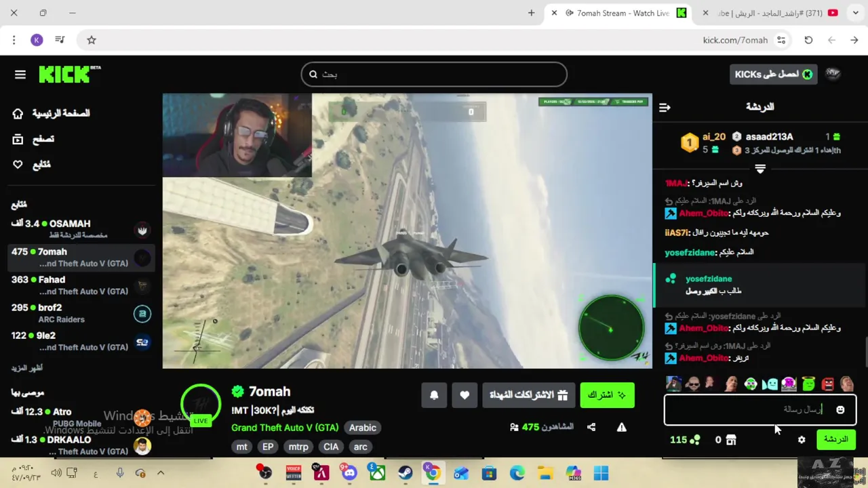Expand the gift leaderboard chevron

[x=760, y=169]
